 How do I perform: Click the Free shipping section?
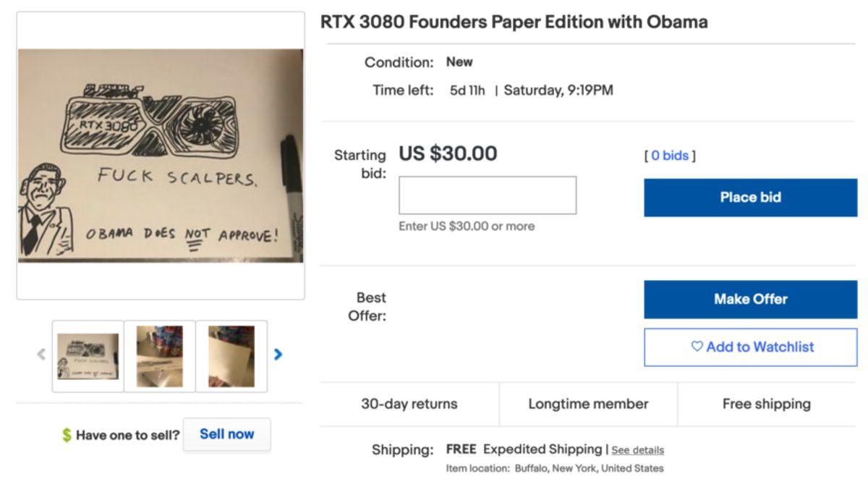click(767, 404)
